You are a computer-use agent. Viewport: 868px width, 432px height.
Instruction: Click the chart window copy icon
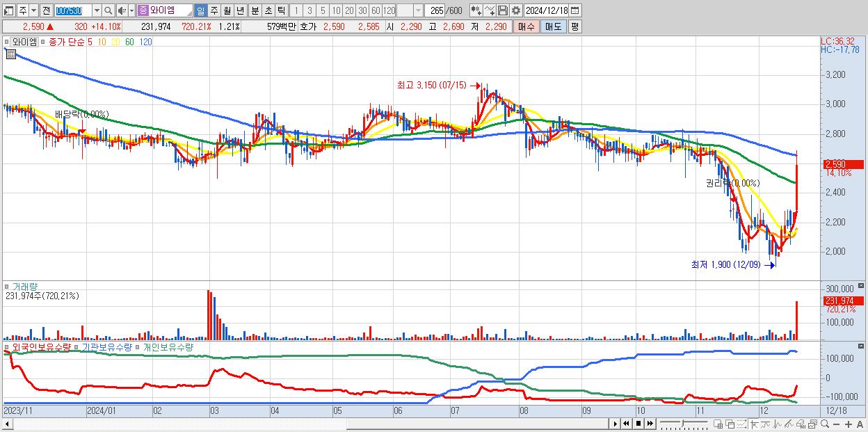point(812,424)
